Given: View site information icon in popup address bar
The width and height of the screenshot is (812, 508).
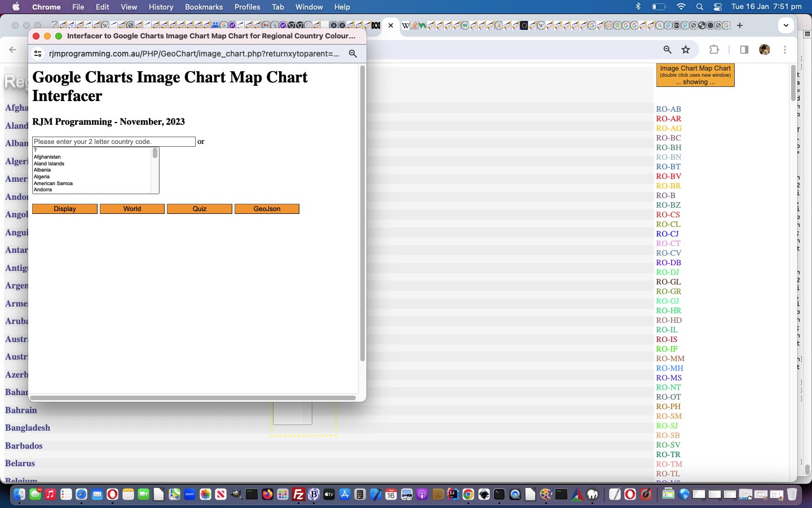Looking at the screenshot, I should 38,54.
